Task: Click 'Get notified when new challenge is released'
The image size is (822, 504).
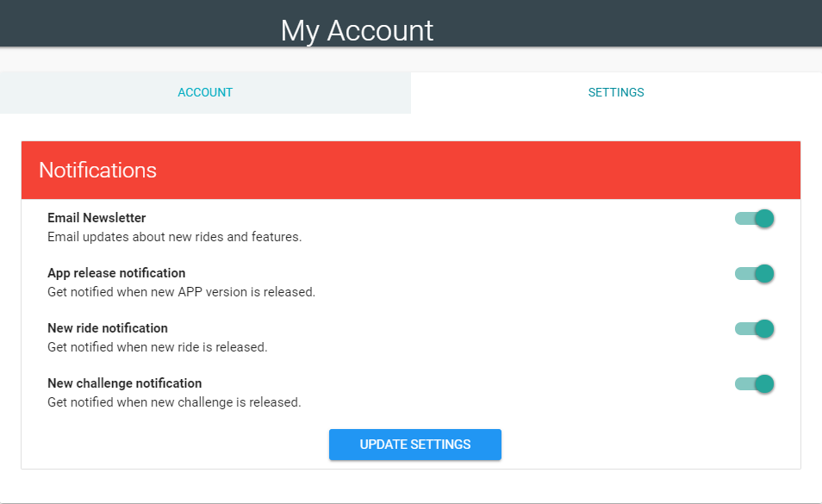Action: click(x=174, y=401)
